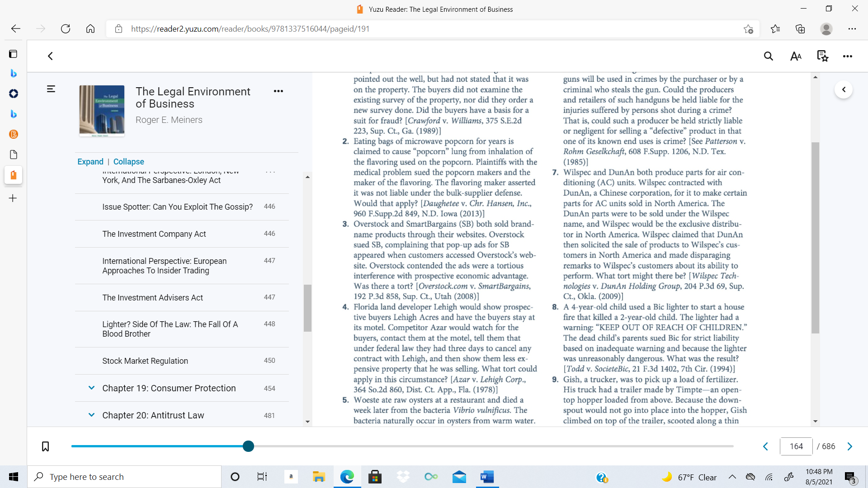Open book options ellipsis menu
868x488 pixels.
(x=278, y=91)
